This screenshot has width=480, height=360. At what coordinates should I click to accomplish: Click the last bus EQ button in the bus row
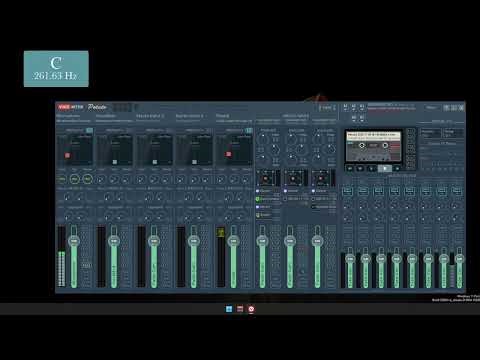pyautogui.click(x=457, y=191)
